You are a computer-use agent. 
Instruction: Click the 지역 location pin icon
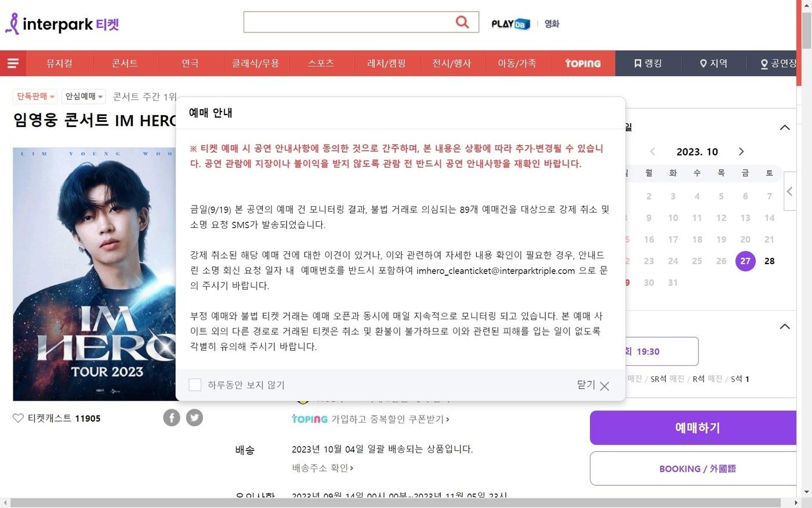(704, 63)
